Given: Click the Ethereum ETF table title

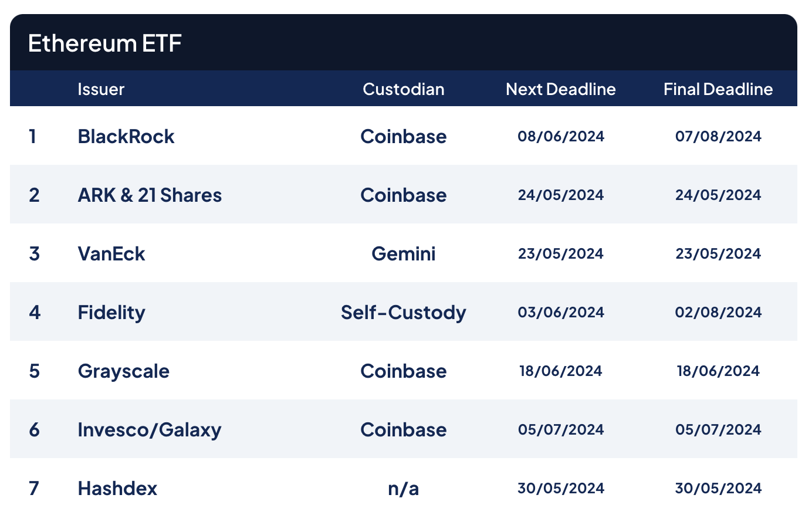Looking at the screenshot, I should point(105,43).
